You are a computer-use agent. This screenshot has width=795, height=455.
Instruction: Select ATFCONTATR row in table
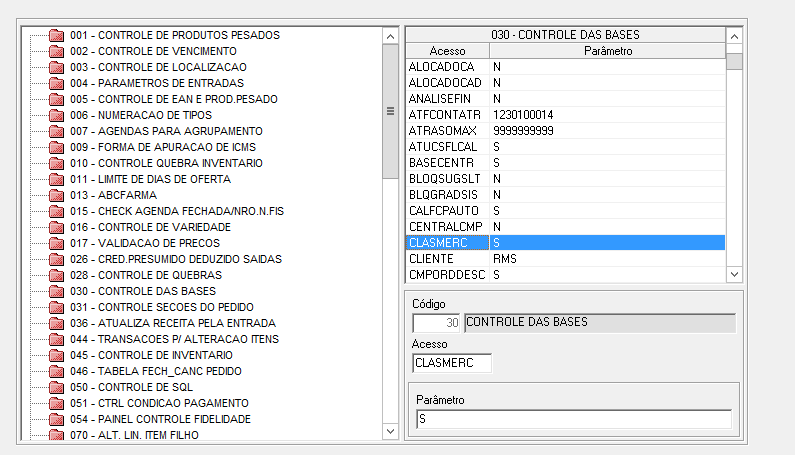[565, 115]
